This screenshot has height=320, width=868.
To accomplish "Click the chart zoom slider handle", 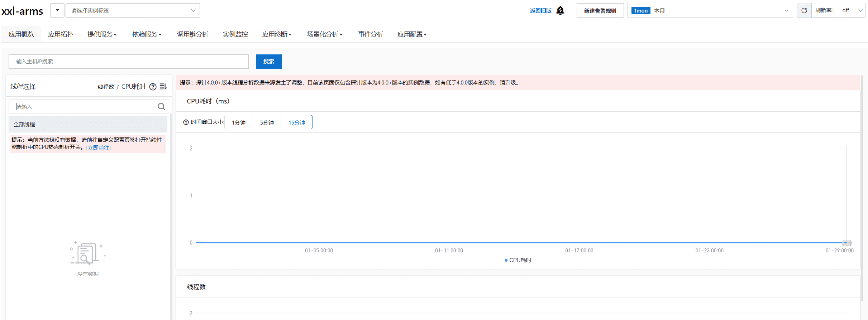I will 846,243.
